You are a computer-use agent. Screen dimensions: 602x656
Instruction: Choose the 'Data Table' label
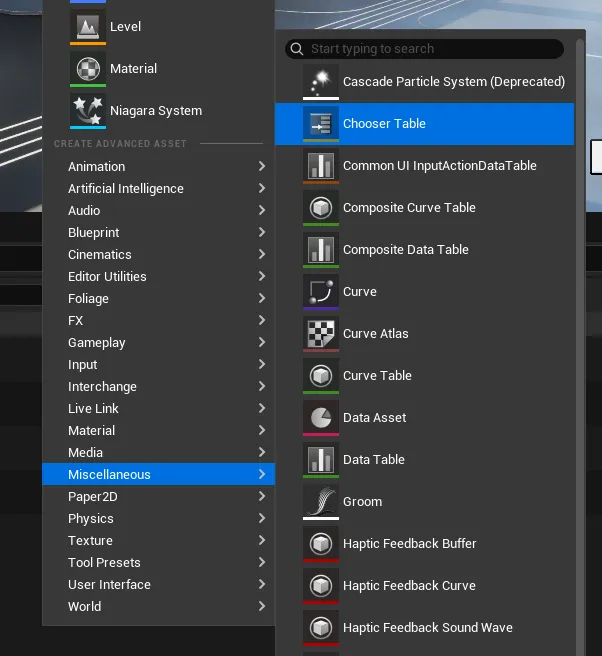coord(374,459)
